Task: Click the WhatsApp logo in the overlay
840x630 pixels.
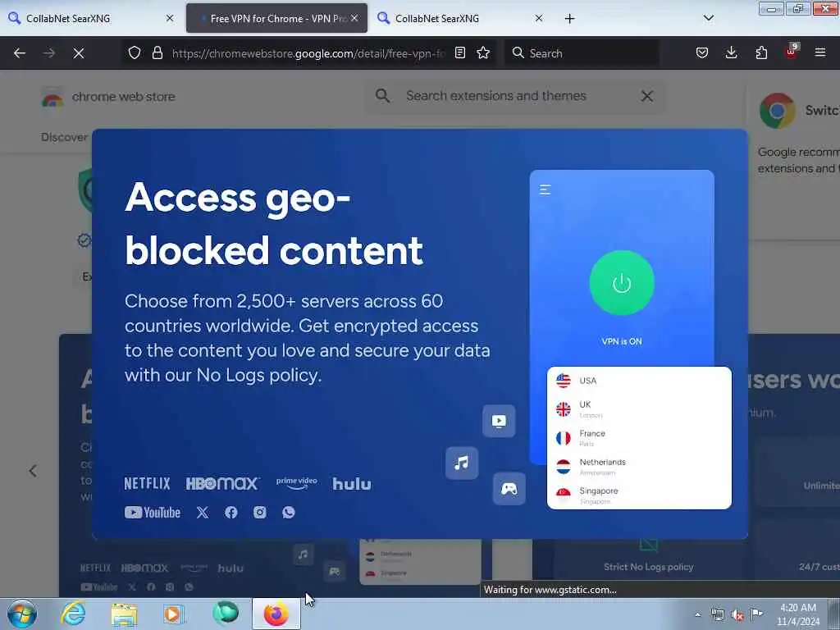Action: pyautogui.click(x=288, y=513)
